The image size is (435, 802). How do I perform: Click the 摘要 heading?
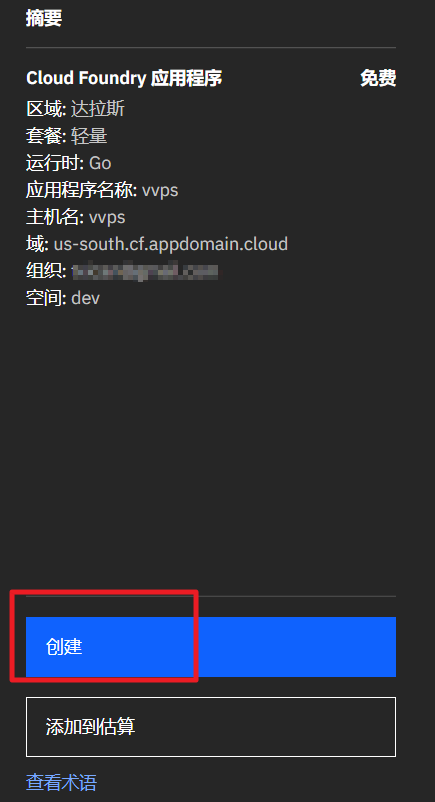tap(44, 18)
